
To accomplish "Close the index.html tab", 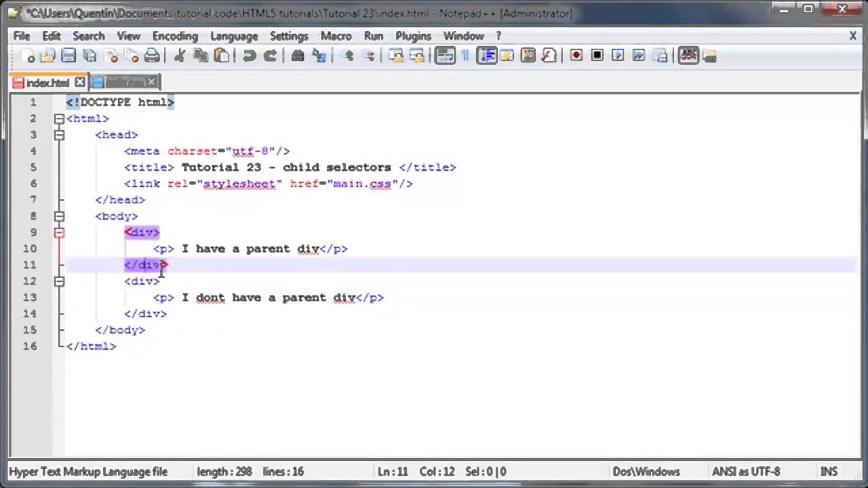I will 79,83.
